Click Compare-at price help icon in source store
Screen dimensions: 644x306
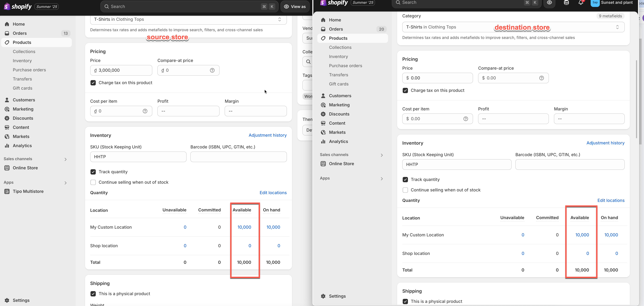pos(212,70)
